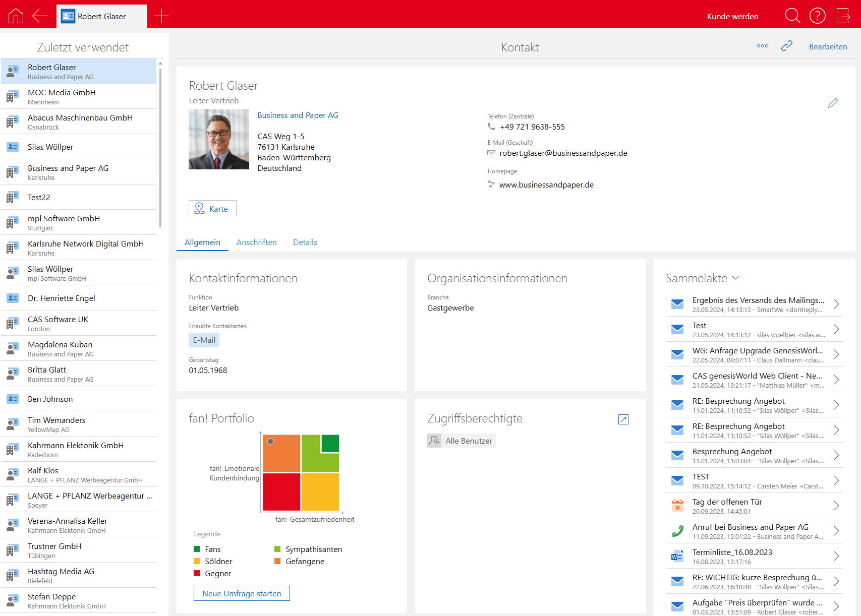Open chevron for Besprechung Angebot 11:03:04 entry

836,455
